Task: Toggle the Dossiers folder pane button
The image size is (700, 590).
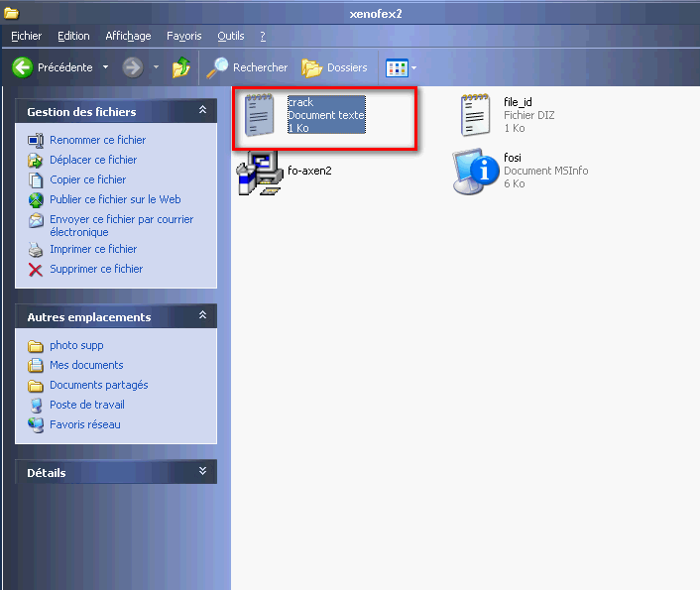Action: [334, 67]
